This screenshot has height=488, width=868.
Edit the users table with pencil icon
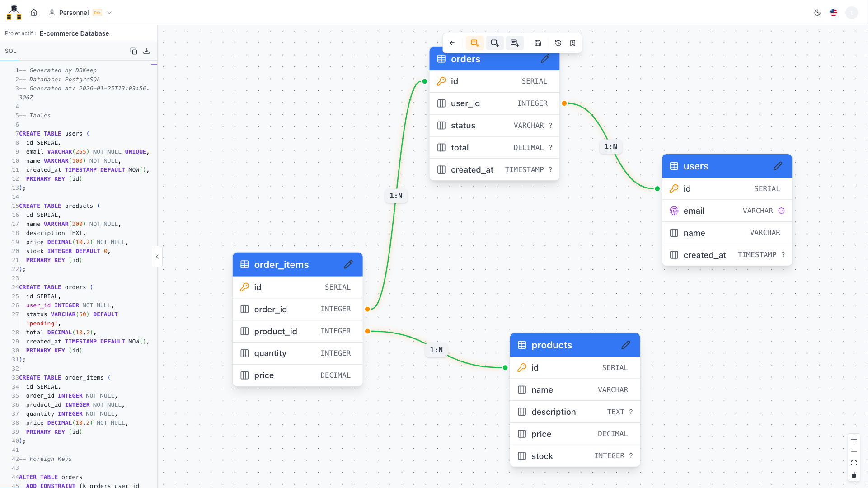pyautogui.click(x=778, y=166)
